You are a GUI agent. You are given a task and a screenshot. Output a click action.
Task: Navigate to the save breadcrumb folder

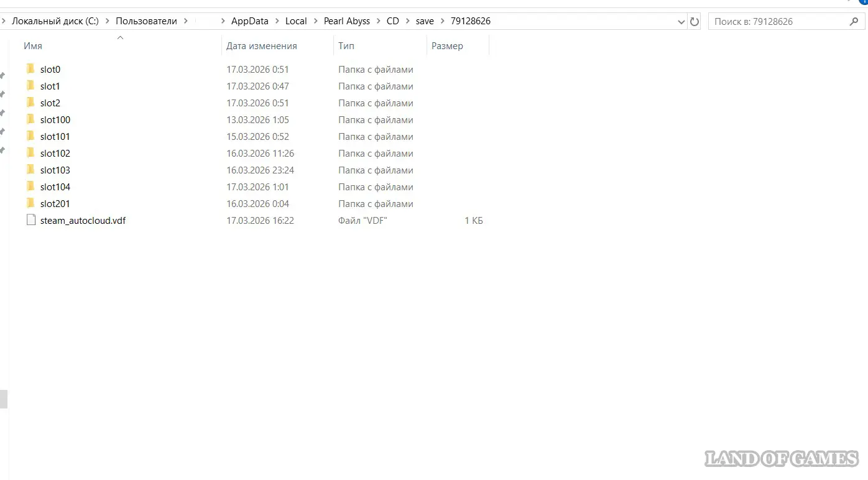(425, 21)
